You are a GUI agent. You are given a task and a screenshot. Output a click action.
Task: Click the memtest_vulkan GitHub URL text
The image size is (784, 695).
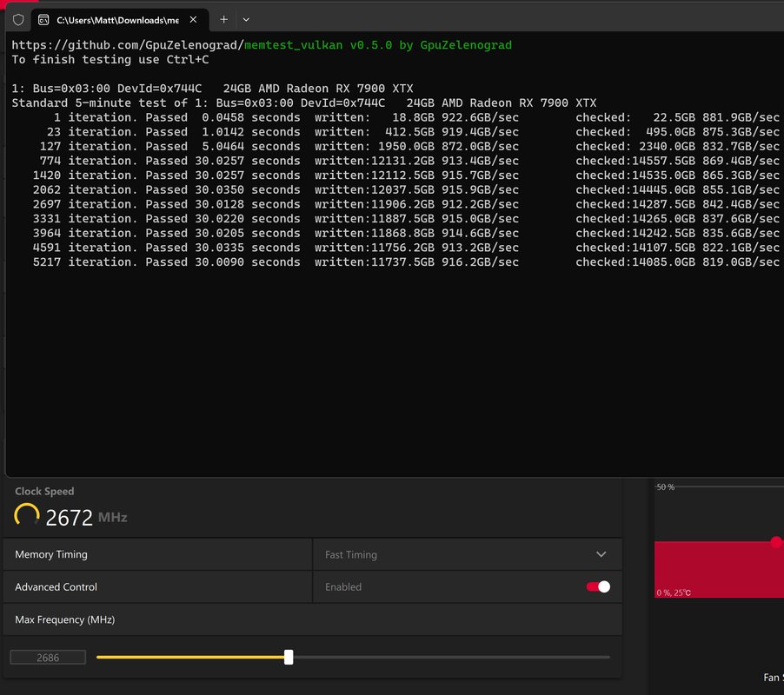click(x=262, y=45)
